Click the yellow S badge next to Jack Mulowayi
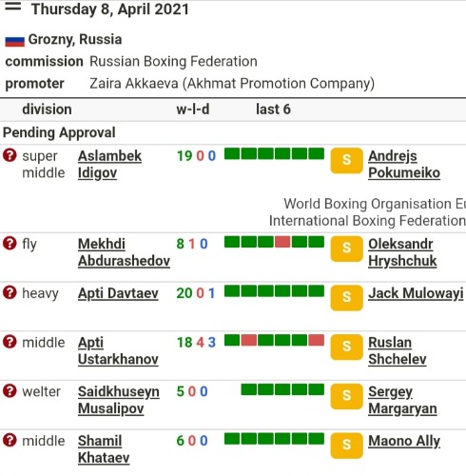 click(346, 298)
